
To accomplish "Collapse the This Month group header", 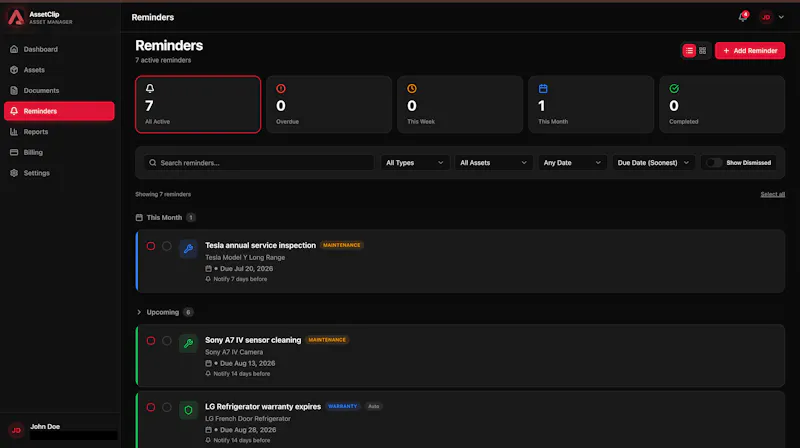I will tap(165, 217).
